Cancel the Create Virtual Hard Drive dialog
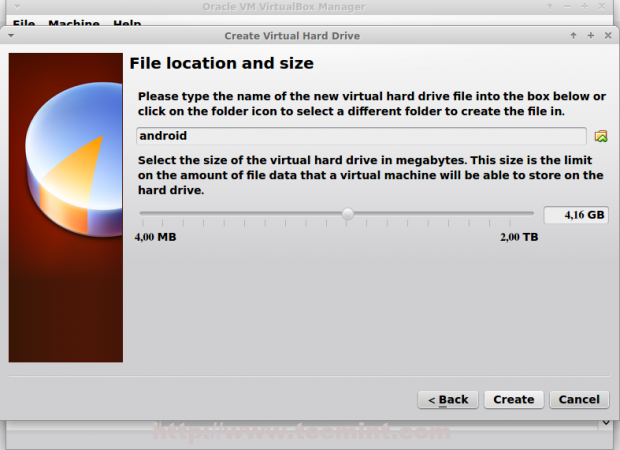Image resolution: width=620 pixels, height=450 pixels. click(x=579, y=400)
